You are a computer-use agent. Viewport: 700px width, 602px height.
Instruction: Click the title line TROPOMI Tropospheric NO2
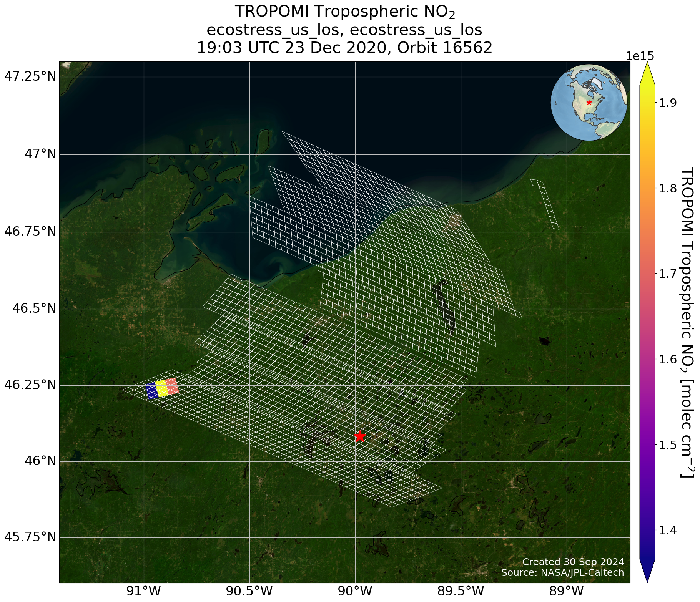[x=345, y=12]
